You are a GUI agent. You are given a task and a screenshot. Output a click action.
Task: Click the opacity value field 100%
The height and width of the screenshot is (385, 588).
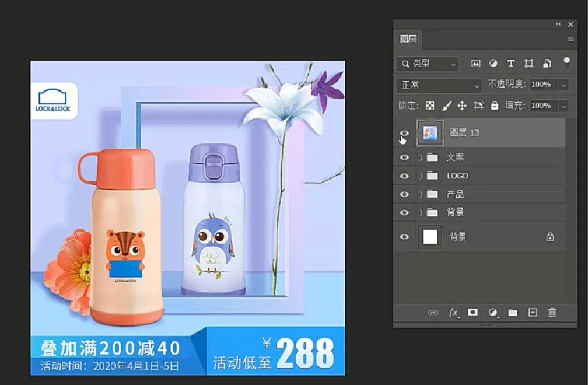[544, 85]
